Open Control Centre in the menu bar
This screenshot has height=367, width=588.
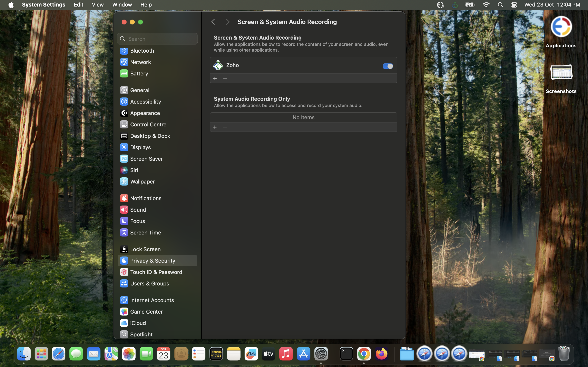tap(514, 5)
